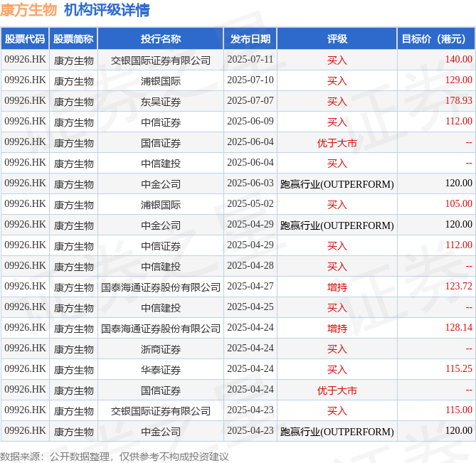The height and width of the screenshot is (463, 476).
Task: Select the date cell 2025-06-03
Action: point(250,183)
